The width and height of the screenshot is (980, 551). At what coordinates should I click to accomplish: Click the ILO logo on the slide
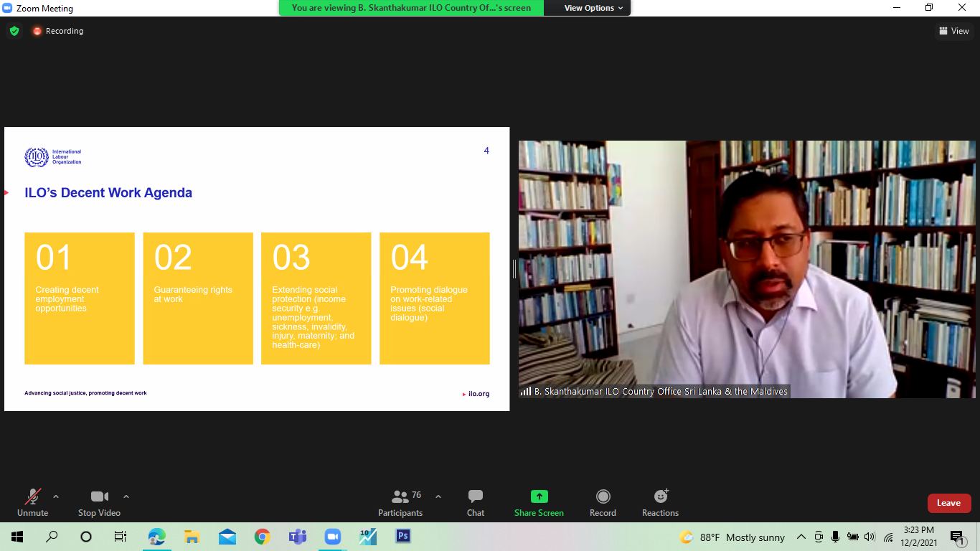(53, 157)
